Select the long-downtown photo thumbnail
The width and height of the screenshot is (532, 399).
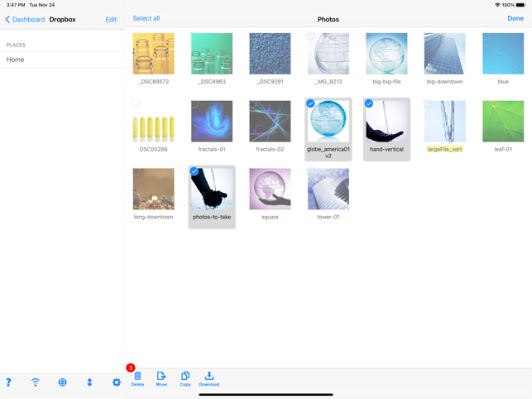153,189
